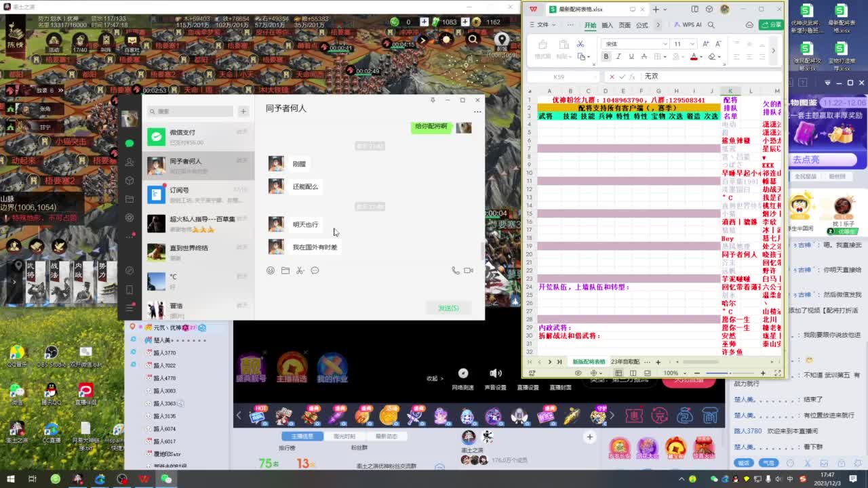Open WeChat files folder icon in sidebar
The image size is (868, 488).
coord(130,199)
